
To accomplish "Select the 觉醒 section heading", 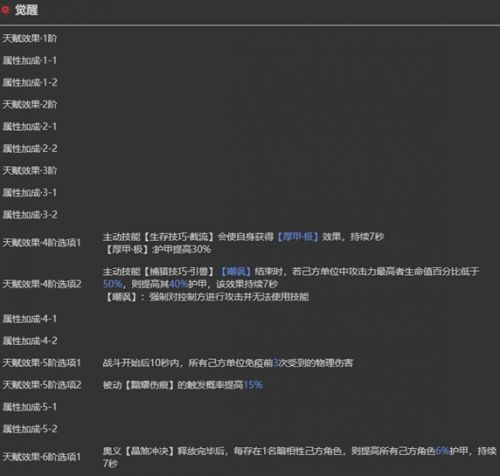I will 26,10.
